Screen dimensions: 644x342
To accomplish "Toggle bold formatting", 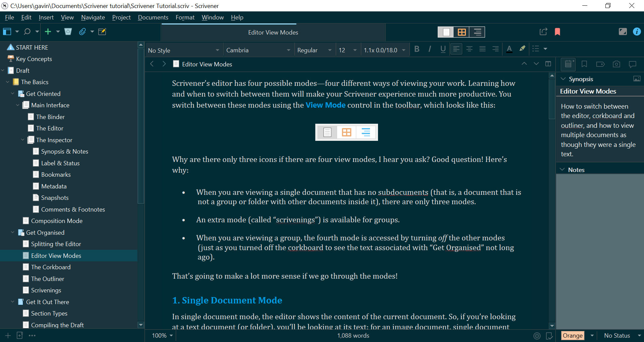I will (x=417, y=49).
